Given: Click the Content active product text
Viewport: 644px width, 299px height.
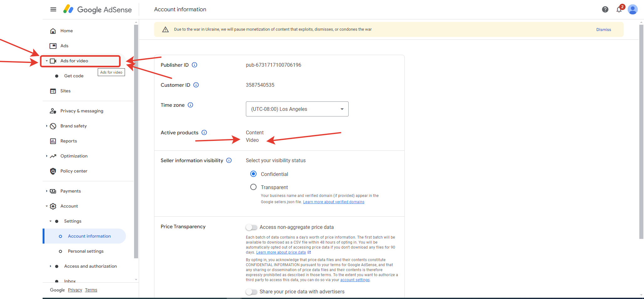Looking at the screenshot, I should pyautogui.click(x=255, y=132).
